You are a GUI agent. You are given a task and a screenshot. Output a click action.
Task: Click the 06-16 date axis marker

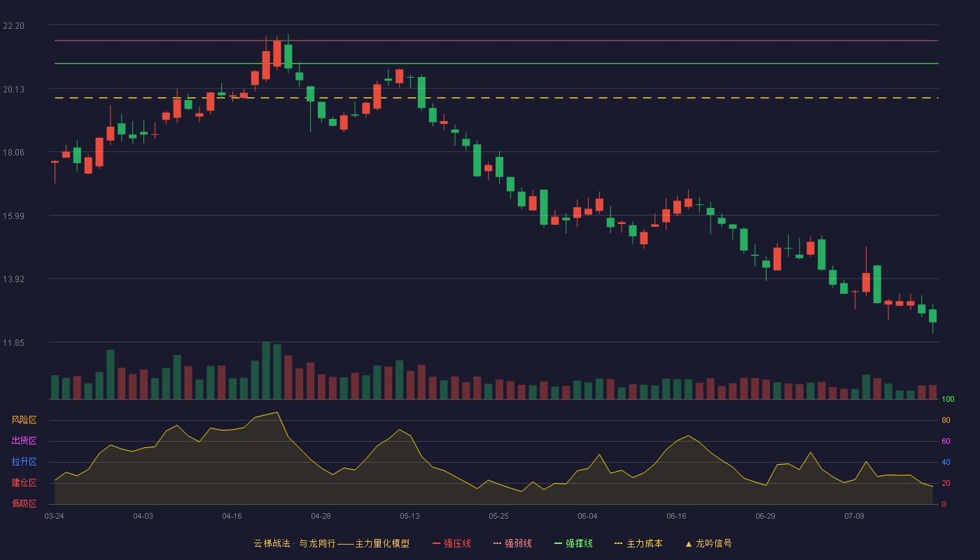pyautogui.click(x=676, y=516)
